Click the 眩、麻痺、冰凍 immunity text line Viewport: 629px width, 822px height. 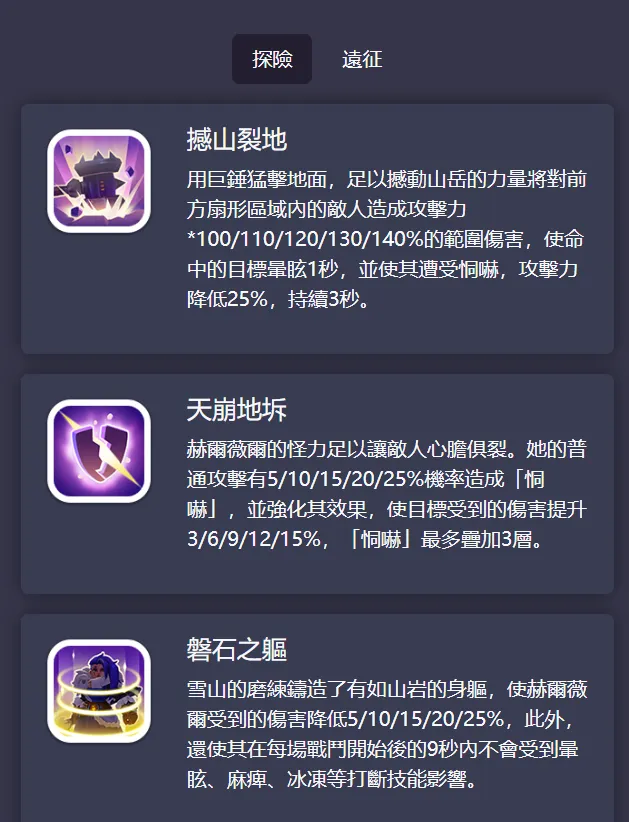click(332, 780)
